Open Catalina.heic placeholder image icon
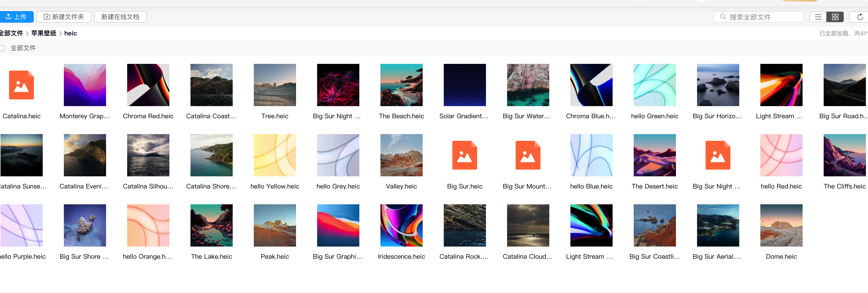868x293 pixels. (x=21, y=85)
